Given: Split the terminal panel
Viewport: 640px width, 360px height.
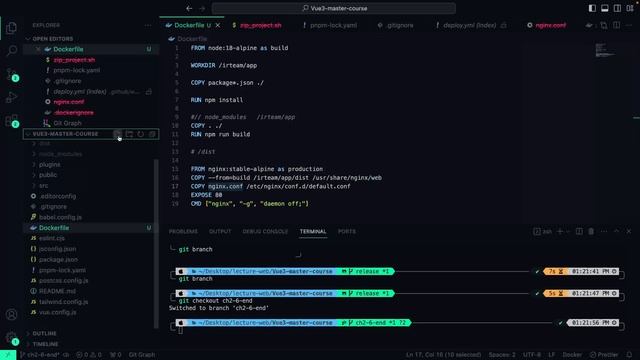Looking at the screenshot, I should tap(579, 231).
